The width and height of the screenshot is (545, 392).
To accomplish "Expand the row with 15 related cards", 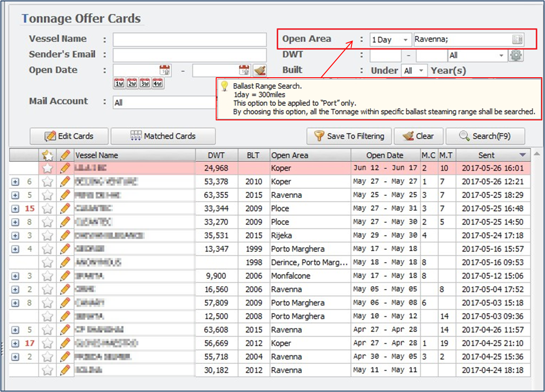I will (x=15, y=209).
